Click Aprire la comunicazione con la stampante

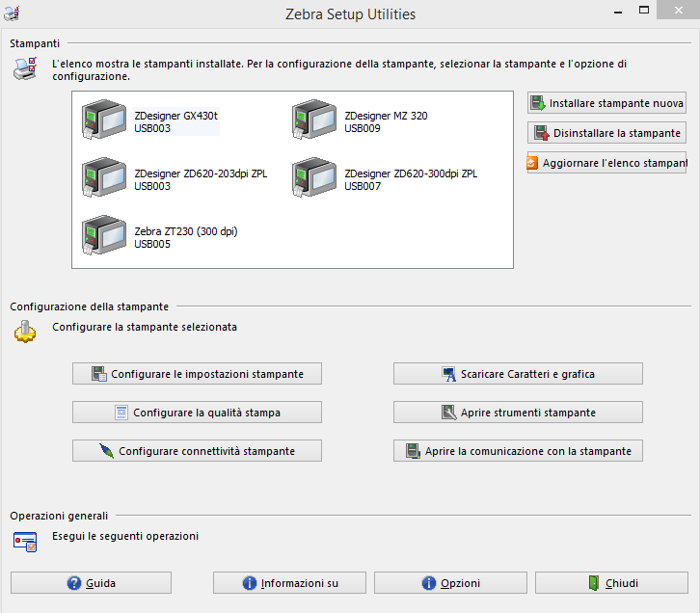coord(518,451)
